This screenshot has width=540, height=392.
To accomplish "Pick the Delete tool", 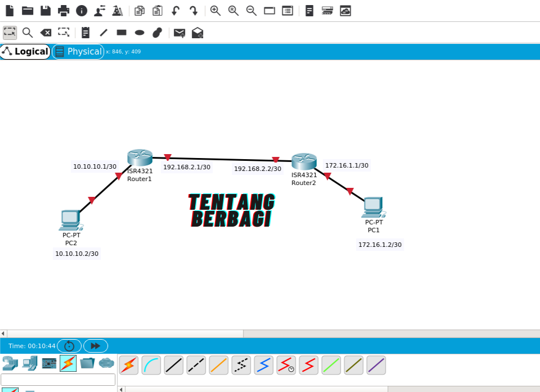I will 46,33.
